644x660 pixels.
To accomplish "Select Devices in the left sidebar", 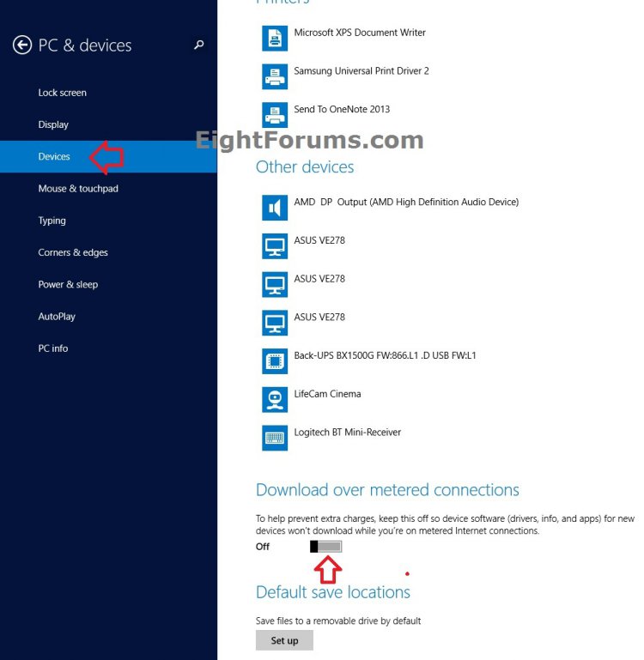I will tap(54, 157).
